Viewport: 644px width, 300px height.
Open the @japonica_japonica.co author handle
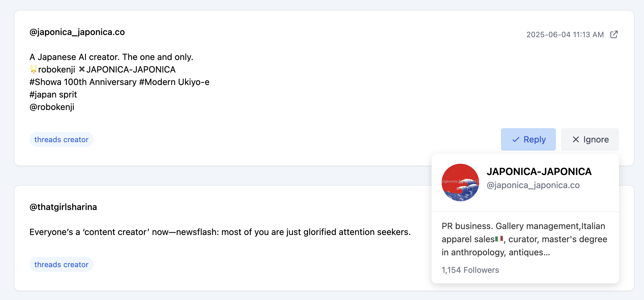tap(77, 32)
